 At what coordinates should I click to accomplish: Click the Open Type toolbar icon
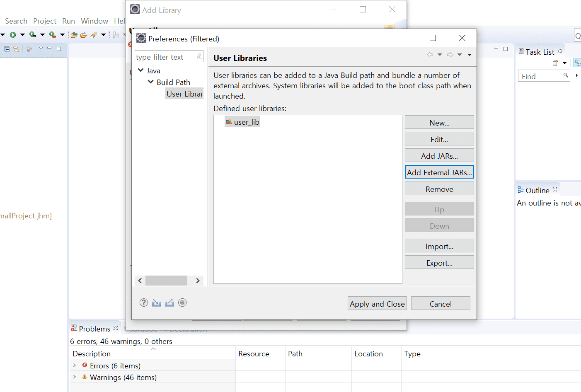coord(74,35)
